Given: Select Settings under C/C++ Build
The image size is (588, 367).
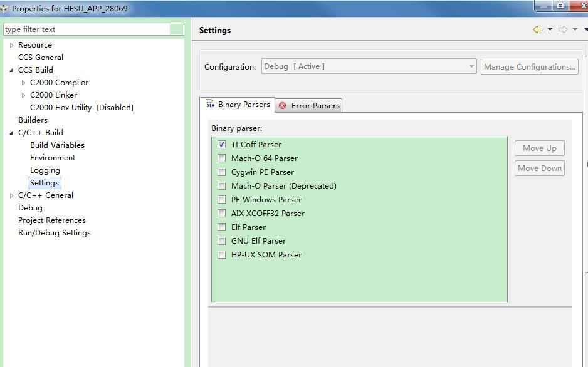Looking at the screenshot, I should (45, 183).
